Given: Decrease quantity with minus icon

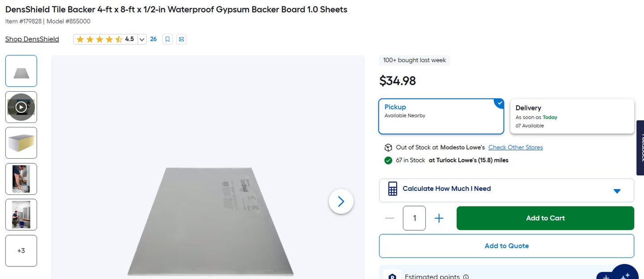Looking at the screenshot, I should coord(390,218).
